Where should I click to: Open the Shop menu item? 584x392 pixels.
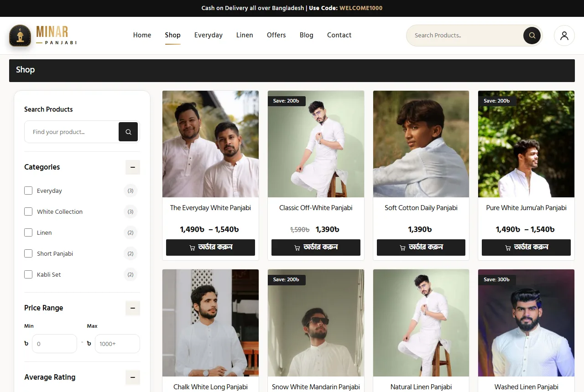(x=173, y=35)
